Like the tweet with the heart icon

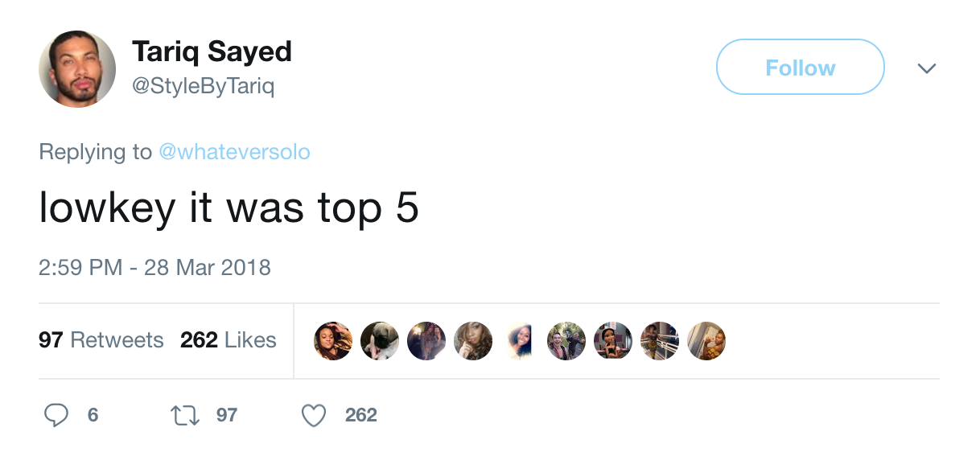point(313,415)
